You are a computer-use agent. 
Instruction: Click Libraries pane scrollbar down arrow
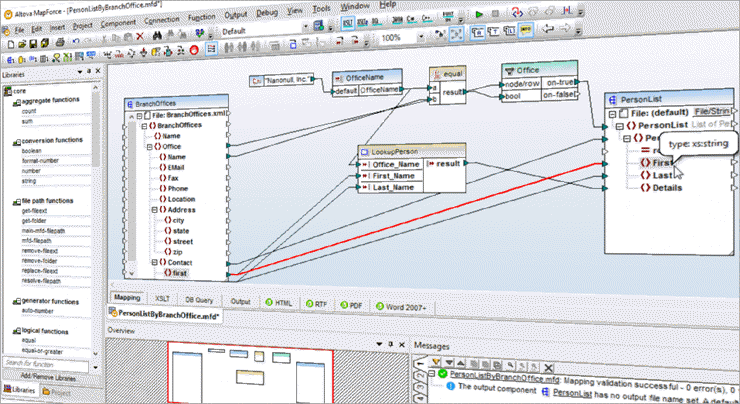(x=96, y=353)
